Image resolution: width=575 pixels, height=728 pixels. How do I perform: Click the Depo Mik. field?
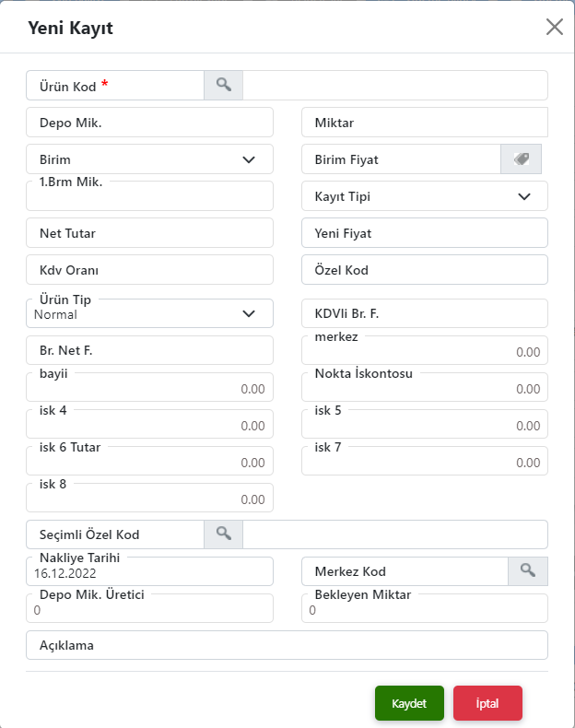pos(150,123)
